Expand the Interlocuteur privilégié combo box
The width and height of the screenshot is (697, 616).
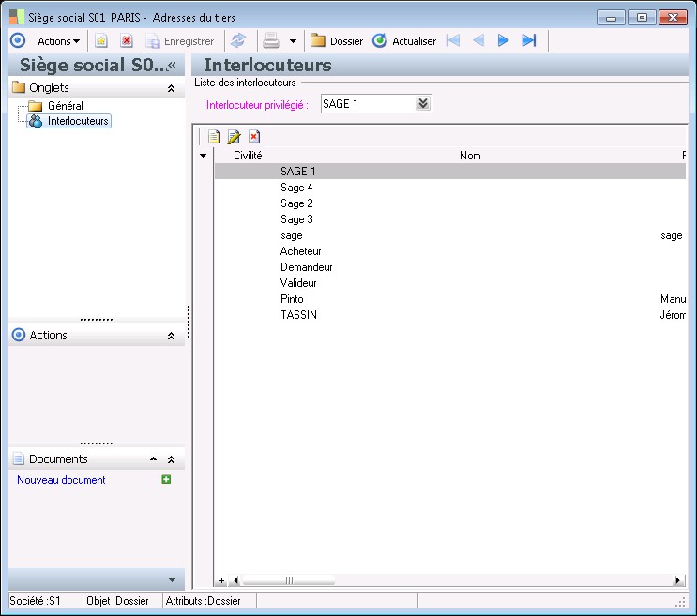pos(423,104)
